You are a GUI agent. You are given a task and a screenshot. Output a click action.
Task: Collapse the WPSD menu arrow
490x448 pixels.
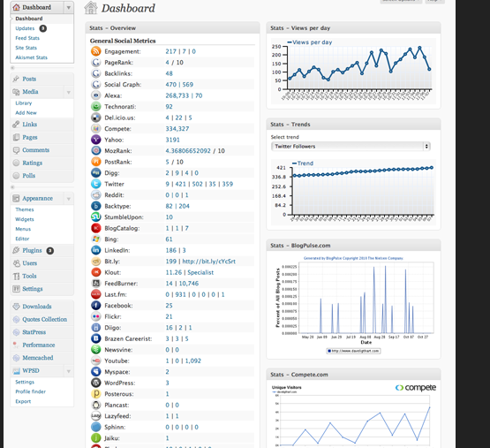[69, 371]
